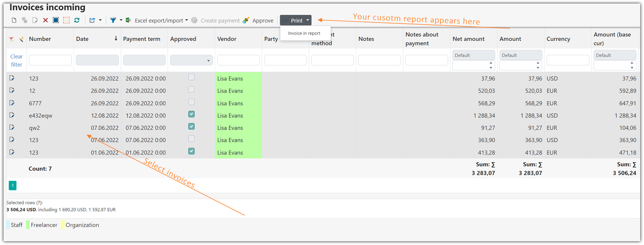Viewport: 644px width, 245px height.
Task: Click the Party filter input field
Action: tap(286, 60)
